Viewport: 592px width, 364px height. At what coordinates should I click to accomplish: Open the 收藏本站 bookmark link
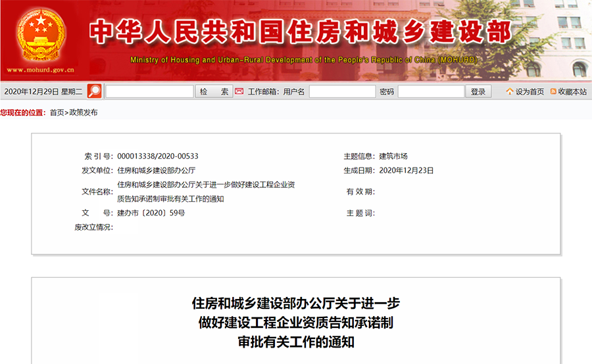[572, 92]
